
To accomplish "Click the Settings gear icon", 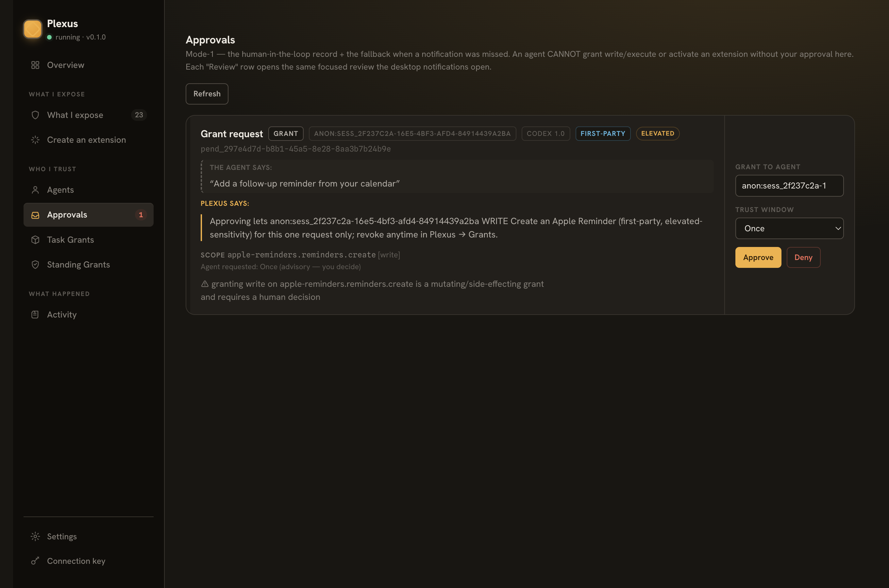I will coord(35,536).
